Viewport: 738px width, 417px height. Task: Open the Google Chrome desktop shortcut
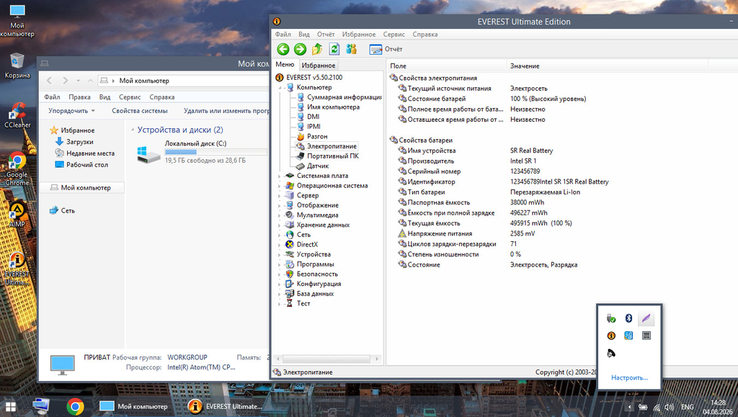click(x=17, y=169)
